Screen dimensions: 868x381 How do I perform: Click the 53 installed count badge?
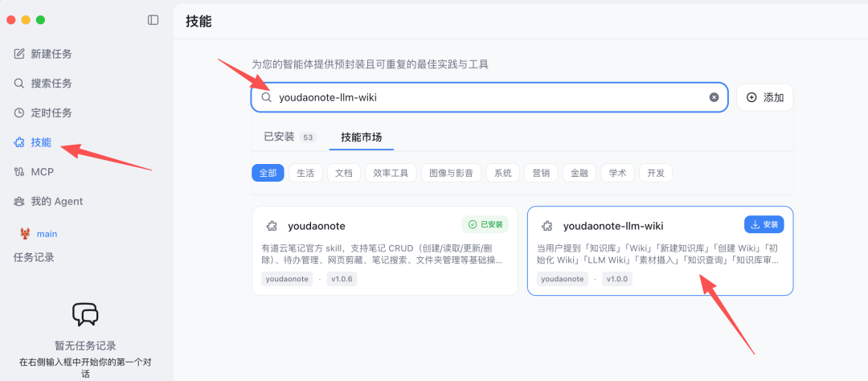(x=308, y=137)
